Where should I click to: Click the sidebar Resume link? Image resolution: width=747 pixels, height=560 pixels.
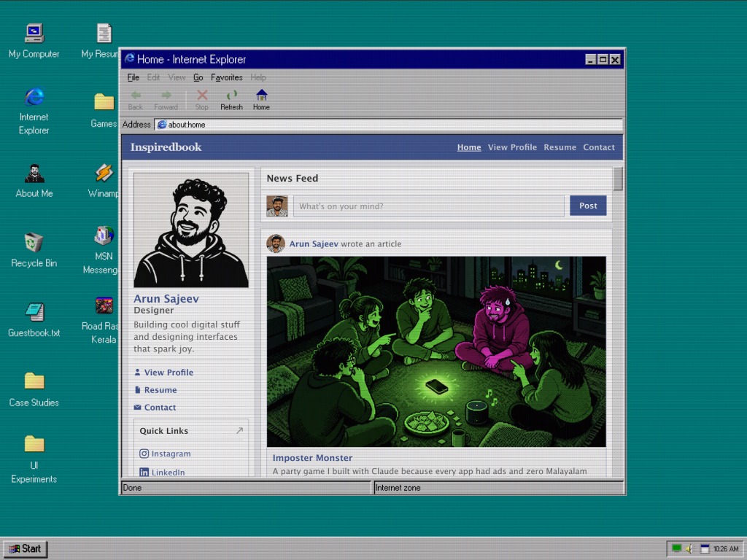coord(160,390)
